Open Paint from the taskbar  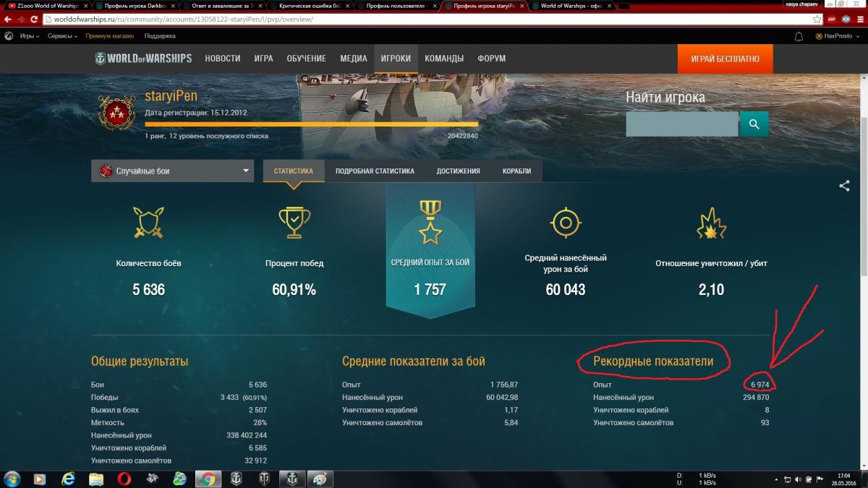[x=319, y=479]
